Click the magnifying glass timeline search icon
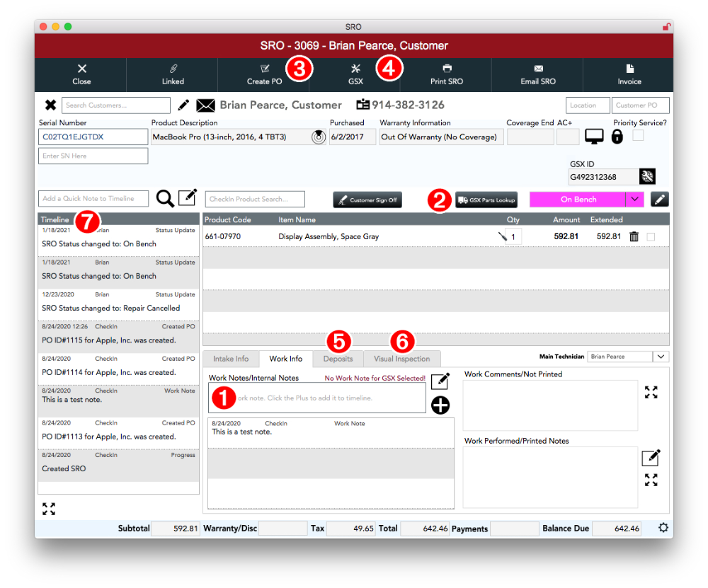708x588 pixels. (165, 199)
